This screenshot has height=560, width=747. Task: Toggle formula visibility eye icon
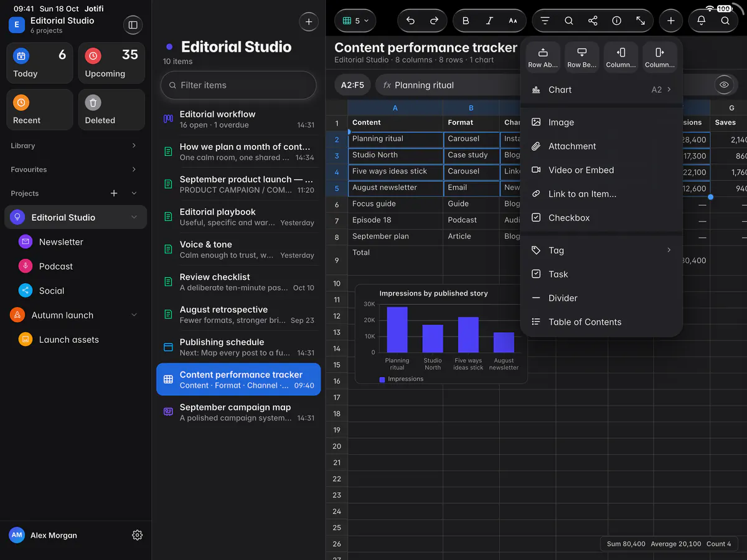click(x=723, y=85)
